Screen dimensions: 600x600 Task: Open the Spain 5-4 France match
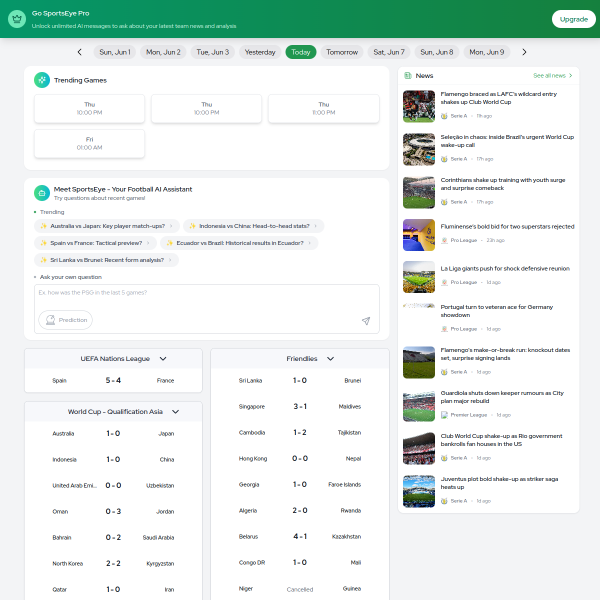(x=113, y=380)
